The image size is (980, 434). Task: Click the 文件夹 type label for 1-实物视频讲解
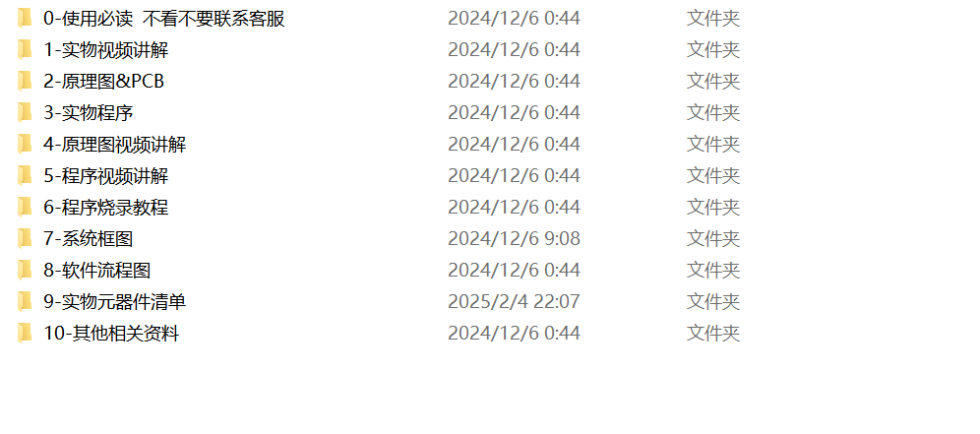click(x=713, y=50)
